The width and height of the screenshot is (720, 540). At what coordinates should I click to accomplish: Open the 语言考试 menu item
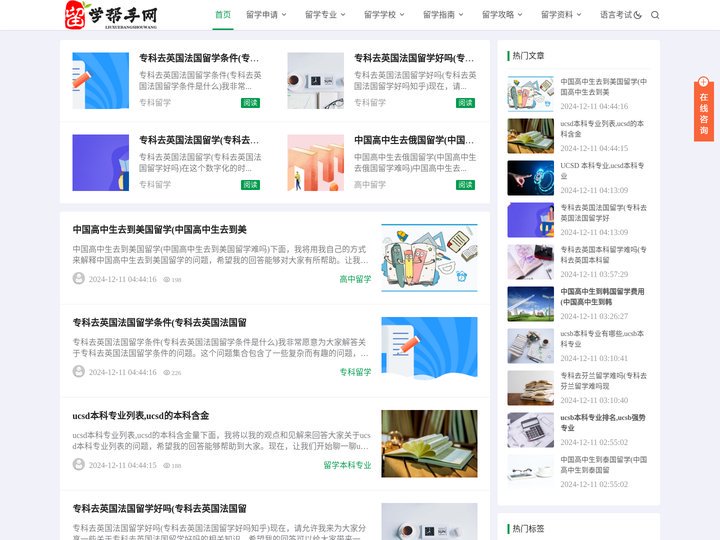click(616, 15)
